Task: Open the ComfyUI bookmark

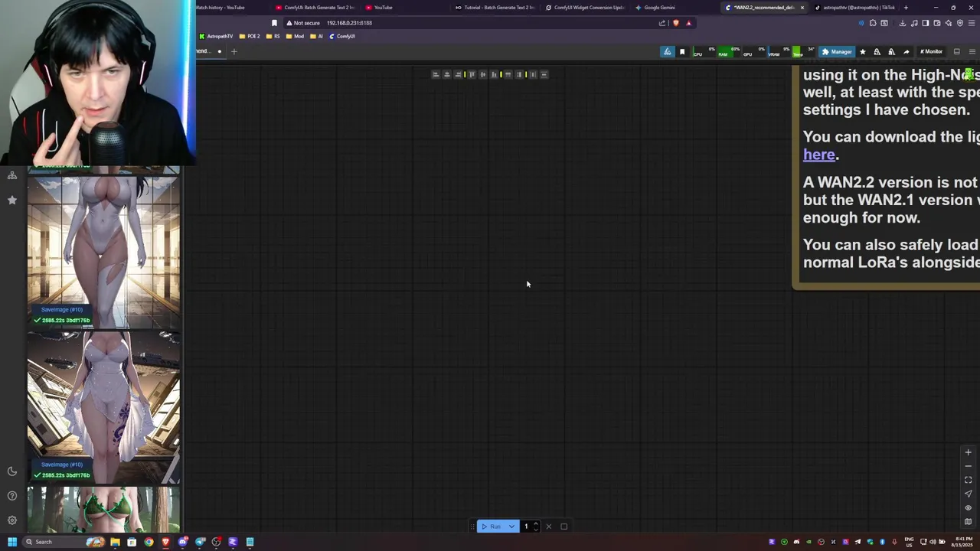Action: pyautogui.click(x=341, y=36)
